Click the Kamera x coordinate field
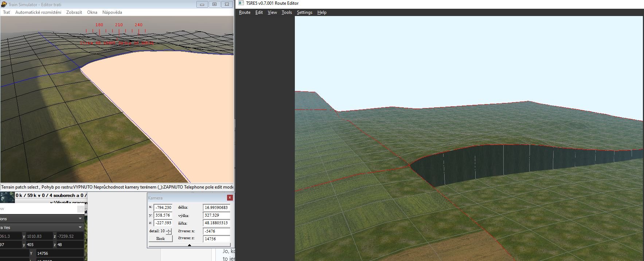The width and height of the screenshot is (644, 261). (163, 207)
